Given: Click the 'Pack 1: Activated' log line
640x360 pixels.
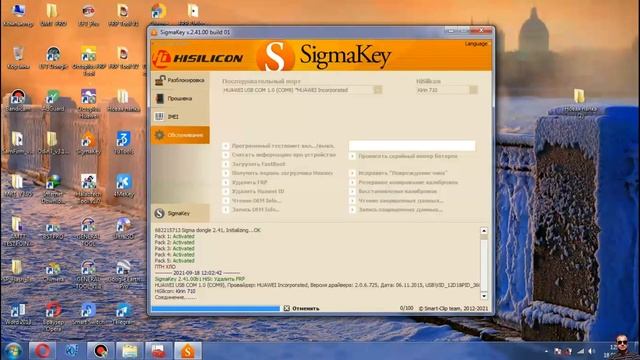Looking at the screenshot, I should click(x=174, y=236).
